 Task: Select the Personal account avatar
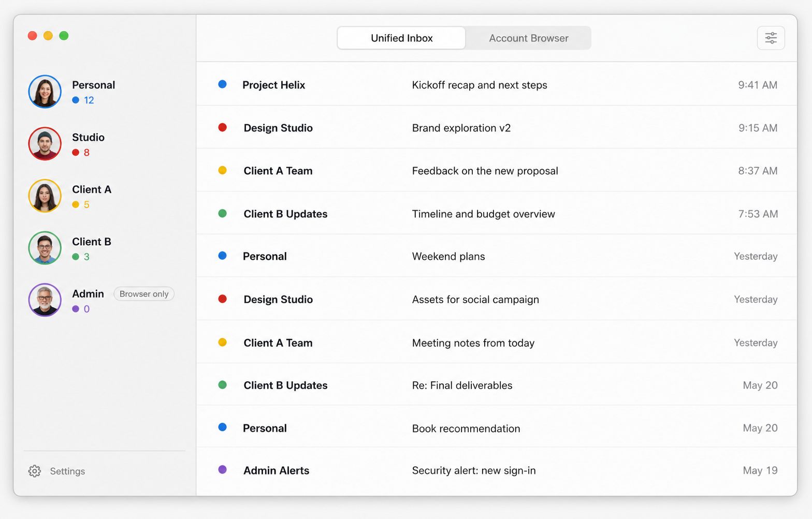point(45,92)
